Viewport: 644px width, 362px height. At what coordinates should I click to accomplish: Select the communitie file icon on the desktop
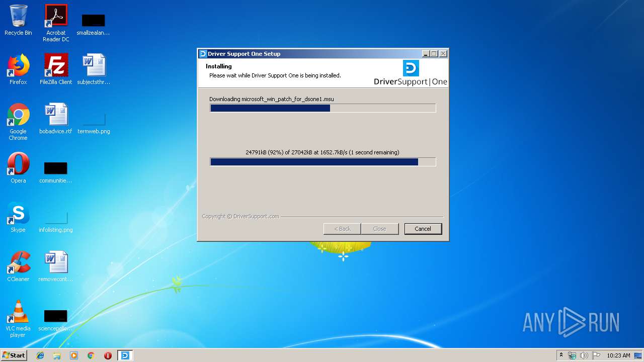[56, 172]
